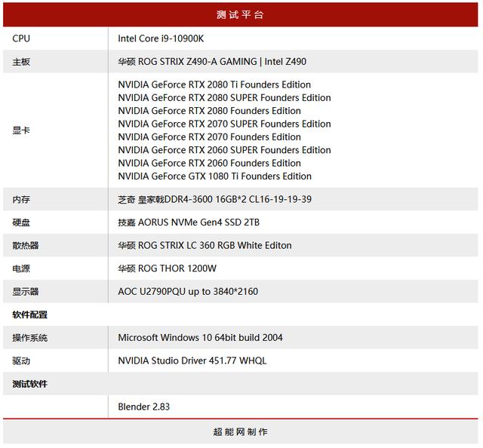Click the ROG THOR 1200W value
This screenshot has height=448, width=483.
click(x=168, y=268)
